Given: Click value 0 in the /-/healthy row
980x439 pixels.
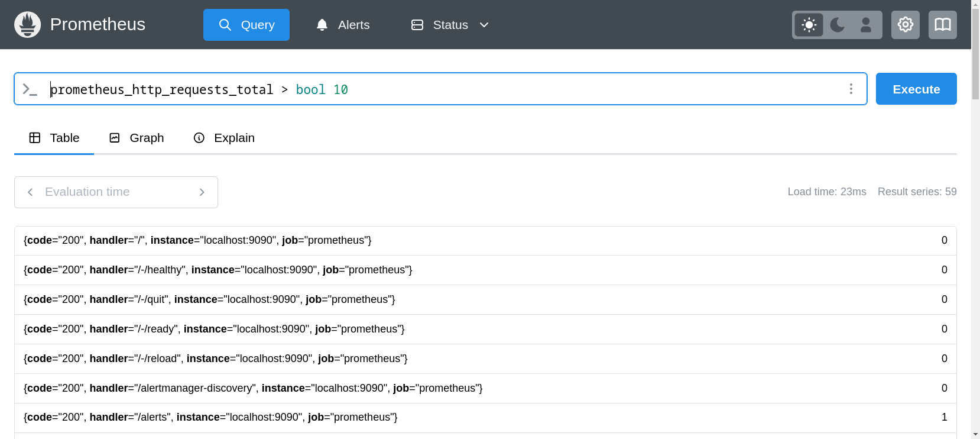Looking at the screenshot, I should 945,270.
